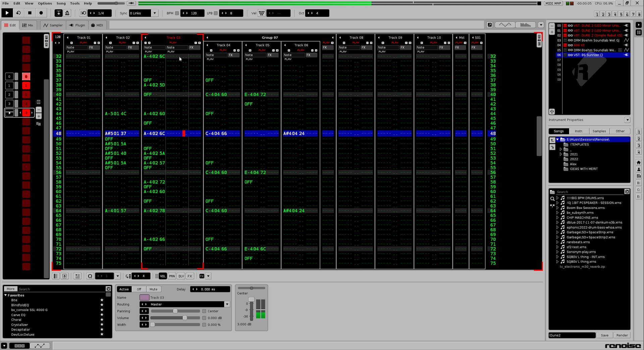The height and width of the screenshot is (350, 644).
Task: Switch to the Mix tab
Action: click(28, 25)
